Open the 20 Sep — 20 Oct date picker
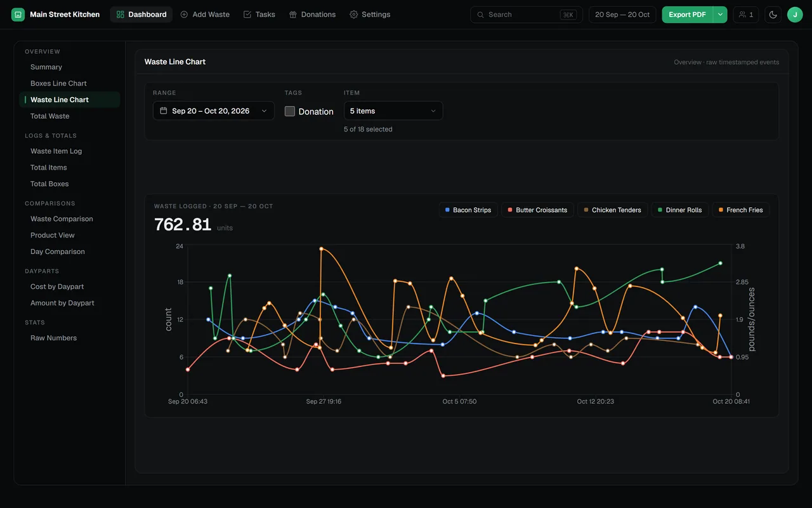The width and height of the screenshot is (812, 508). tap(622, 15)
